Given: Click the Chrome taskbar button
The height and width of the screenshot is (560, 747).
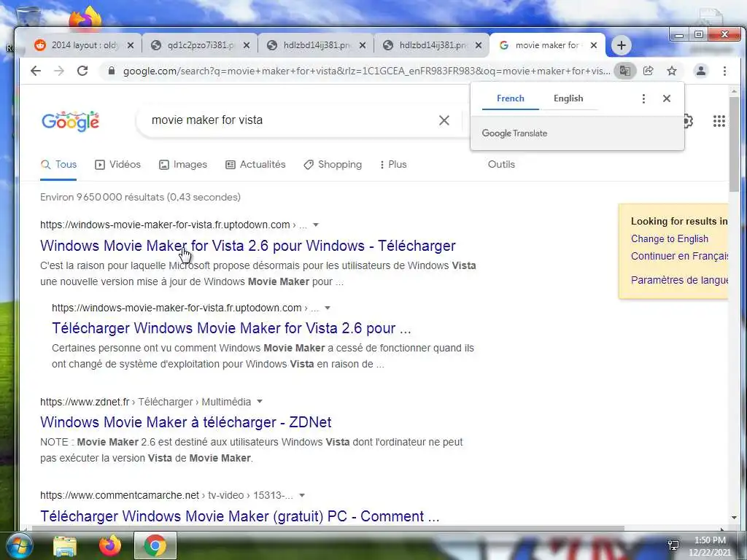Looking at the screenshot, I should 155,545.
